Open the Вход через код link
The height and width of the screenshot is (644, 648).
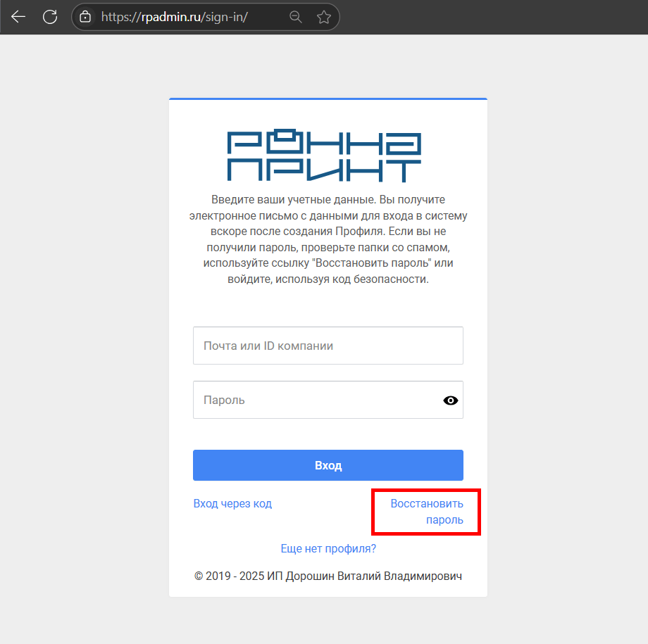[x=232, y=503]
